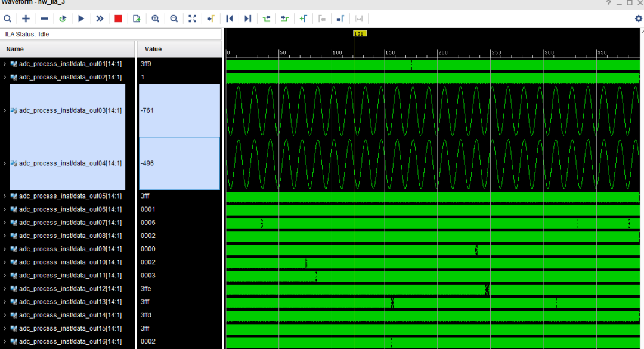The image size is (644, 349).
Task: Open the help question mark
Action: click(x=608, y=3)
